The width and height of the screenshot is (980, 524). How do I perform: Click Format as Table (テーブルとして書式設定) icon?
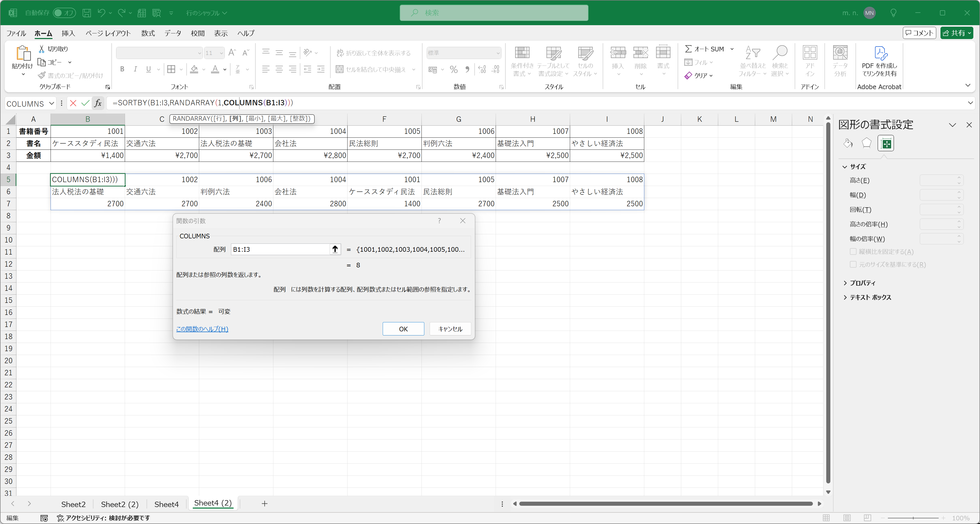click(x=553, y=53)
